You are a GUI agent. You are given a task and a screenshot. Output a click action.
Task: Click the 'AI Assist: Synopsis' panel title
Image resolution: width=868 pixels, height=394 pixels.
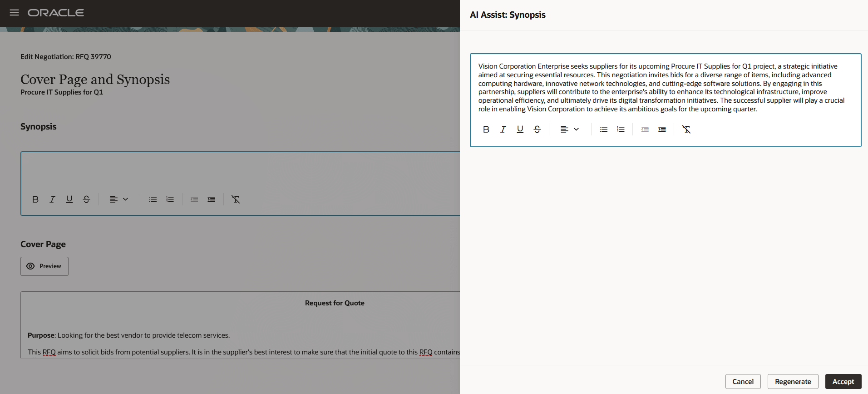click(508, 15)
